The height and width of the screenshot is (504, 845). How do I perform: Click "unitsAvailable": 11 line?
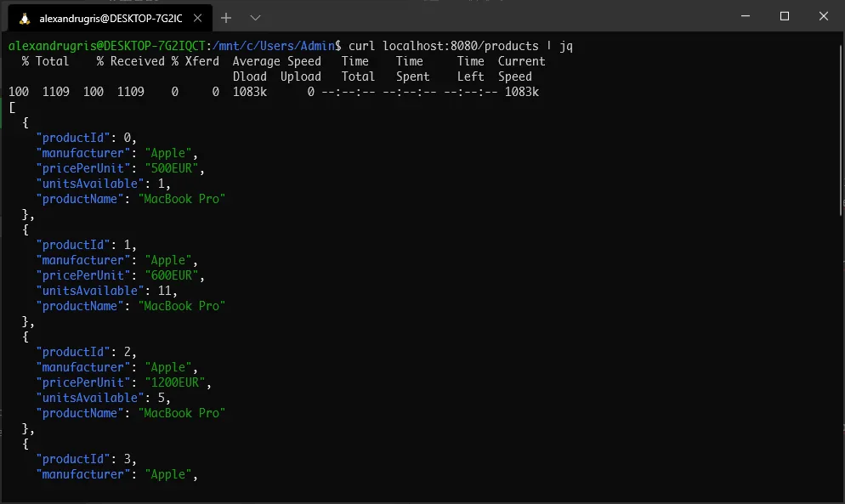[107, 291]
